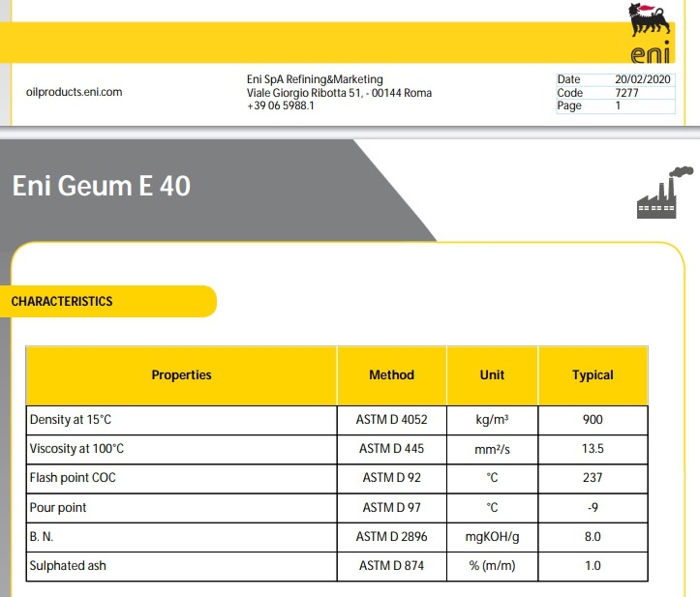Select the phone number +39 06 5988.1
Image resolution: width=700 pixels, height=597 pixels.
coord(281,105)
